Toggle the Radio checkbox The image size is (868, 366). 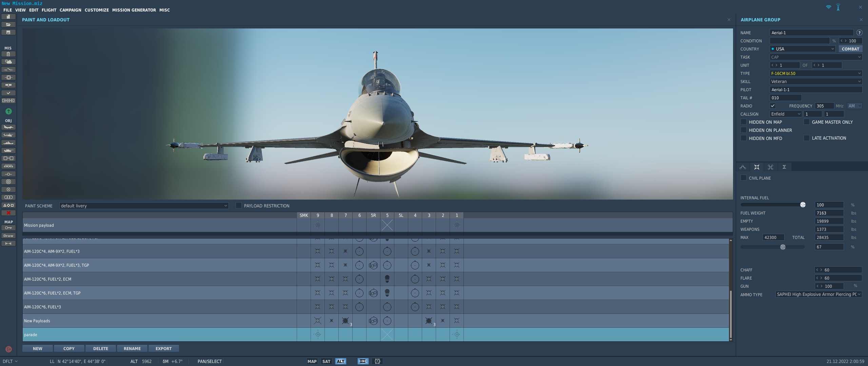click(x=773, y=106)
